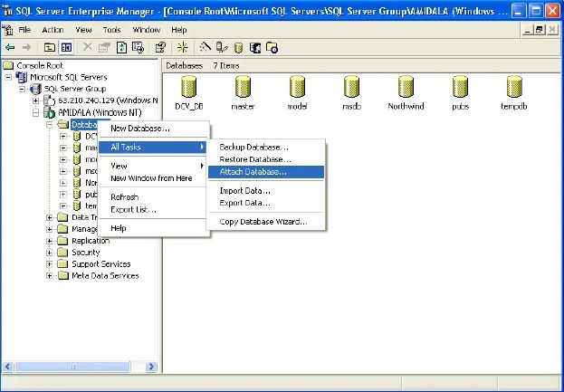Screen dimensions: 564x392
Task: Open the Help menu in menu bar
Action: point(178,30)
